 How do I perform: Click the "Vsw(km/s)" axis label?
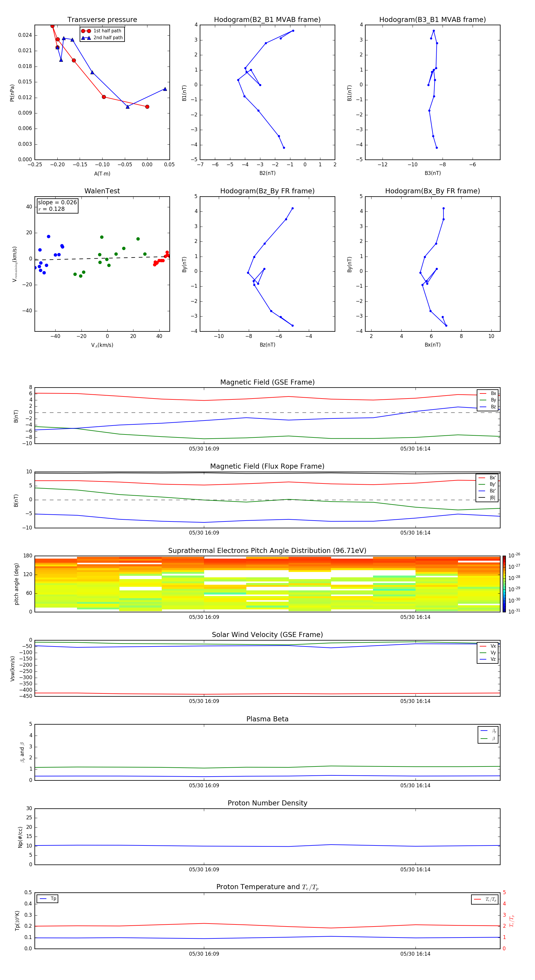pyautogui.click(x=12, y=668)
